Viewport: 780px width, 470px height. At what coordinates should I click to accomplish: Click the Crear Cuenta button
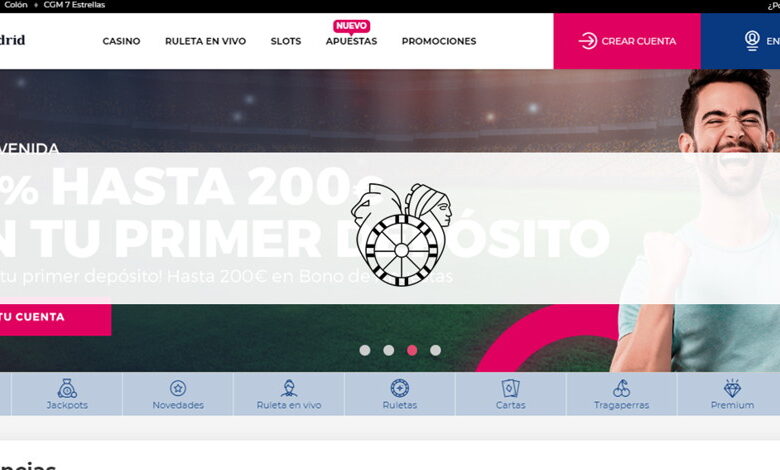(x=627, y=41)
